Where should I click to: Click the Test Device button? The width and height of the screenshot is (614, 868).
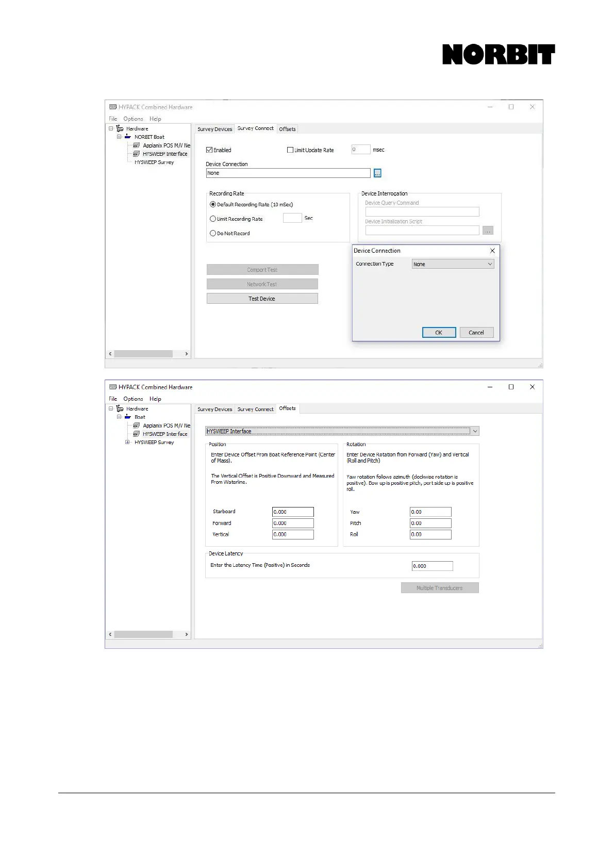(262, 299)
